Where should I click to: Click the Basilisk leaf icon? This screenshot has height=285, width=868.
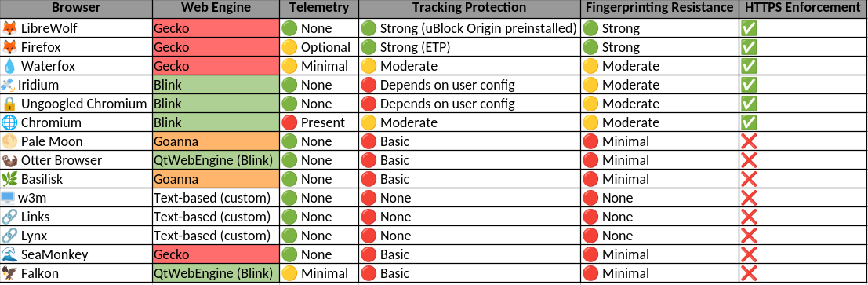[9, 179]
